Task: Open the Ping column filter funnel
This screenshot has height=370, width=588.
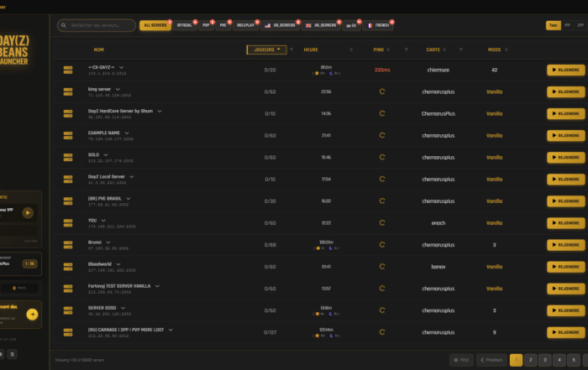Action: (x=406, y=50)
